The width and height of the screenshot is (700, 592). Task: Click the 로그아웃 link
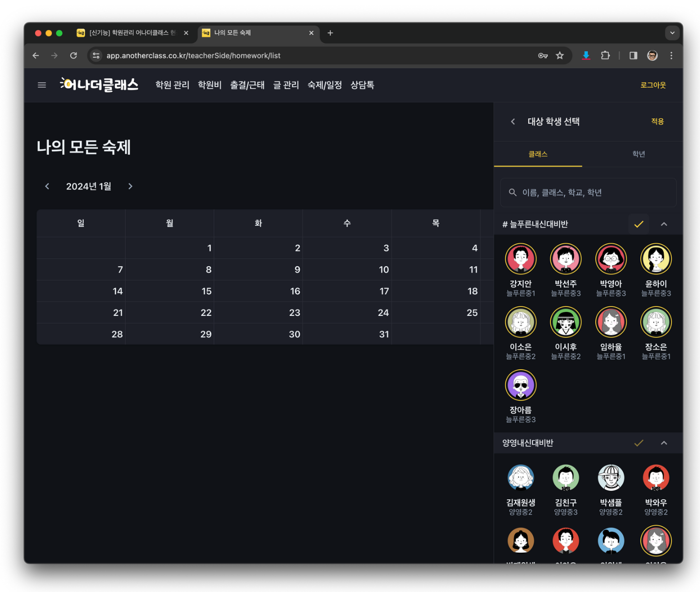click(x=653, y=85)
